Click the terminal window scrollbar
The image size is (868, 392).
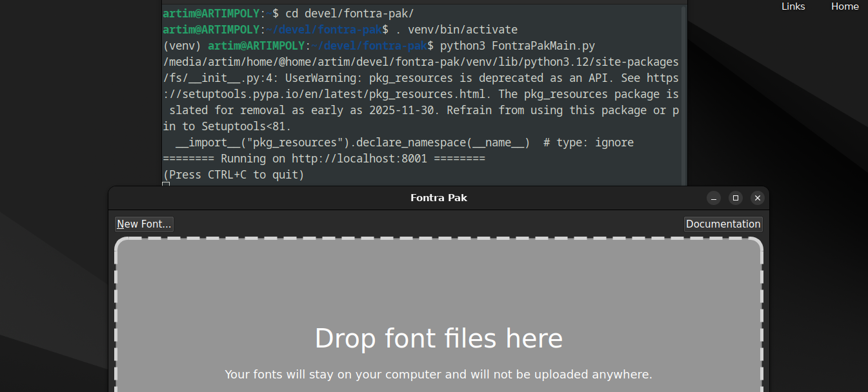(x=683, y=95)
